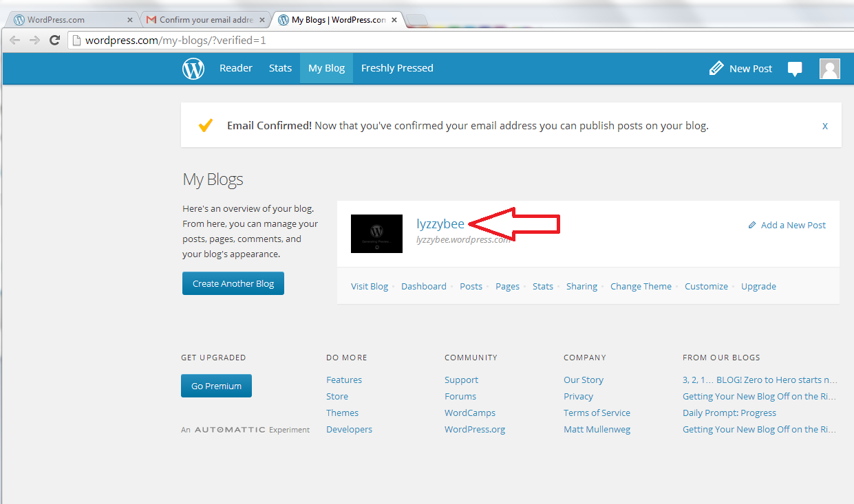Select Change Theme link
Viewport: 854px width, 504px height.
641,286
